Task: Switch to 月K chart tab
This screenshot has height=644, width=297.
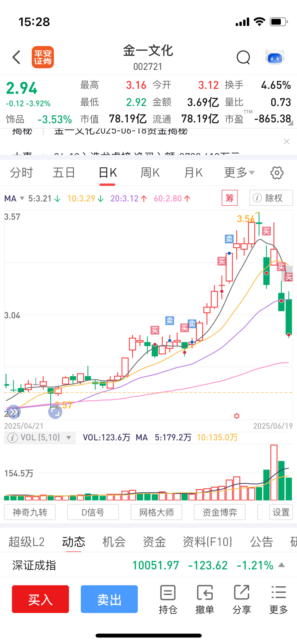Action: tap(193, 172)
